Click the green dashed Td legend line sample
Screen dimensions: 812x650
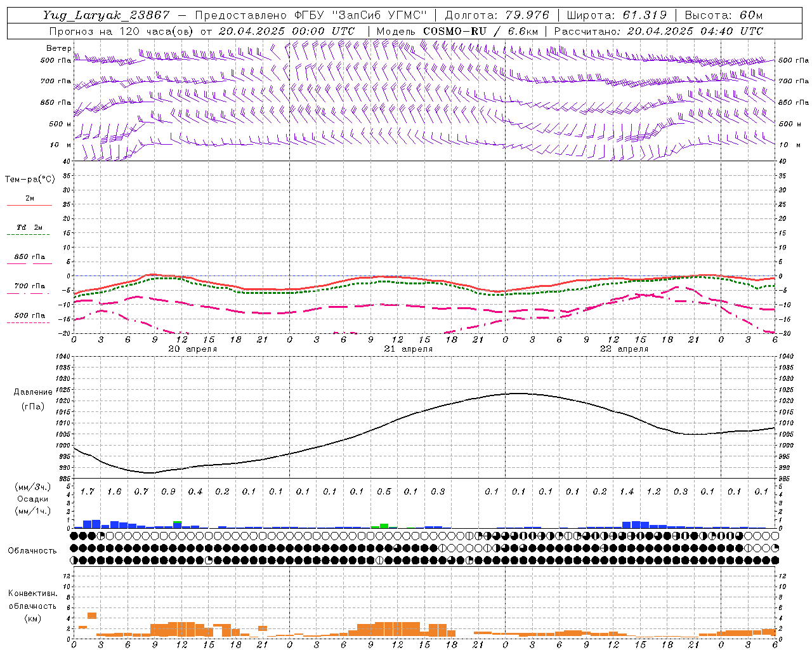[x=28, y=235]
